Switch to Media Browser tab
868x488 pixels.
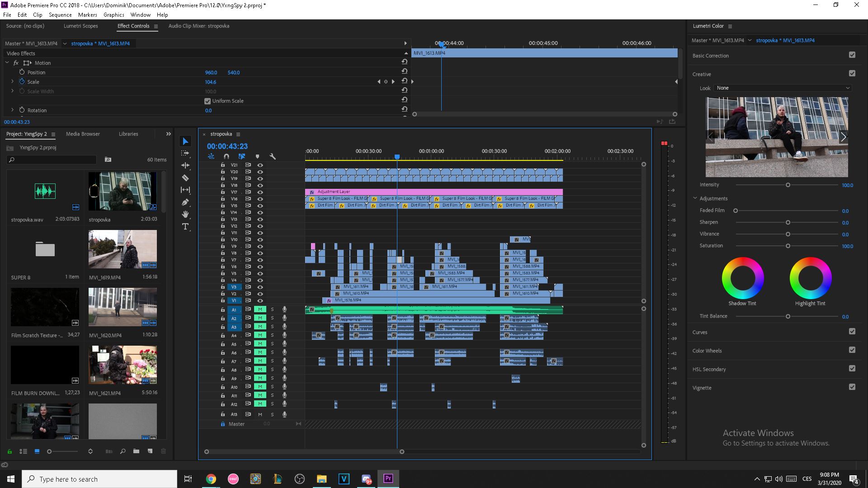[83, 134]
